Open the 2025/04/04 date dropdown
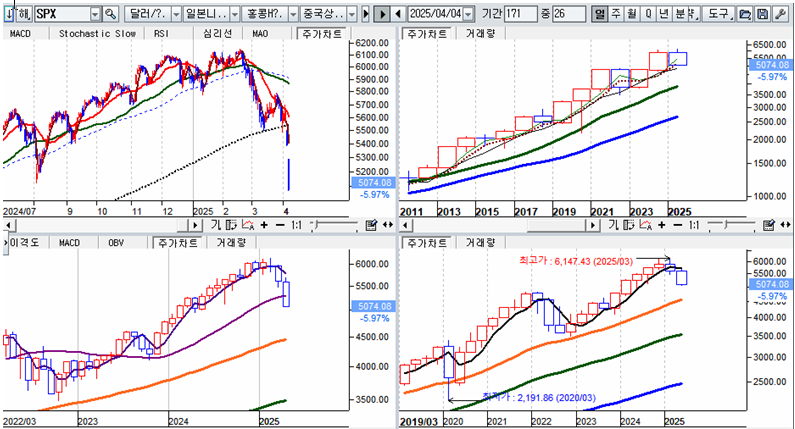 [x=469, y=14]
